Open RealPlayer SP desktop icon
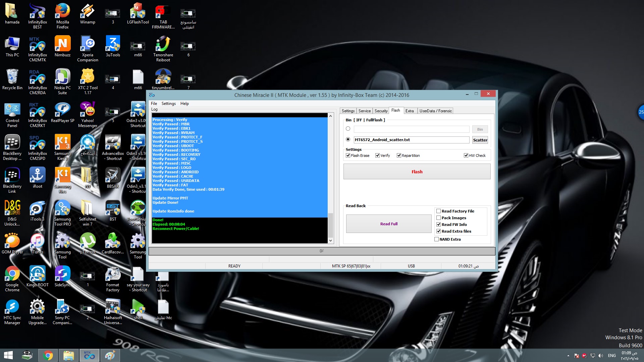Screen dimensions: 644x362 pyautogui.click(x=62, y=112)
